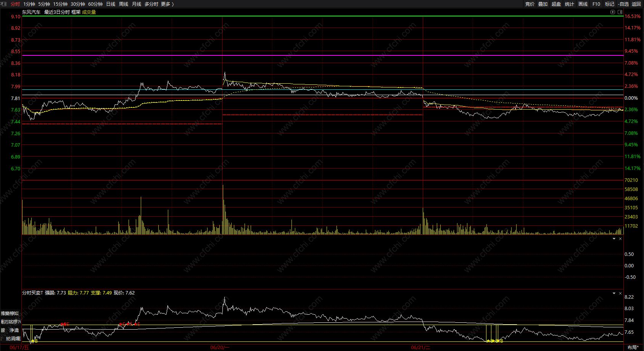Switch to the 周线 weekly chart
644x351 pixels.
pyautogui.click(x=124, y=4)
